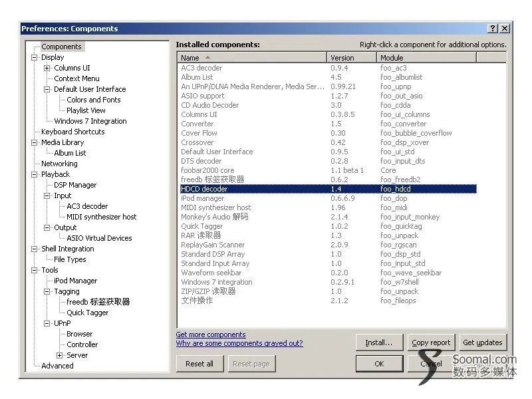Select freedb tagging entry in tree
Screen dimensions: 532x399
(x=98, y=302)
